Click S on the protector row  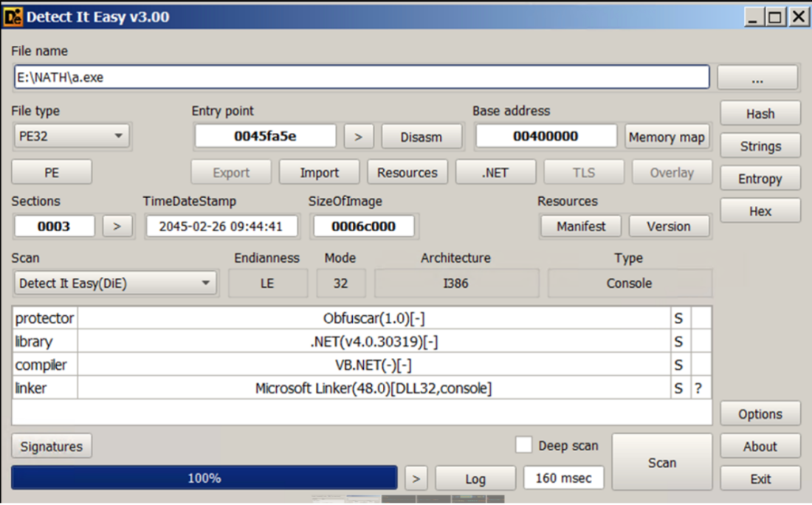pyautogui.click(x=678, y=318)
